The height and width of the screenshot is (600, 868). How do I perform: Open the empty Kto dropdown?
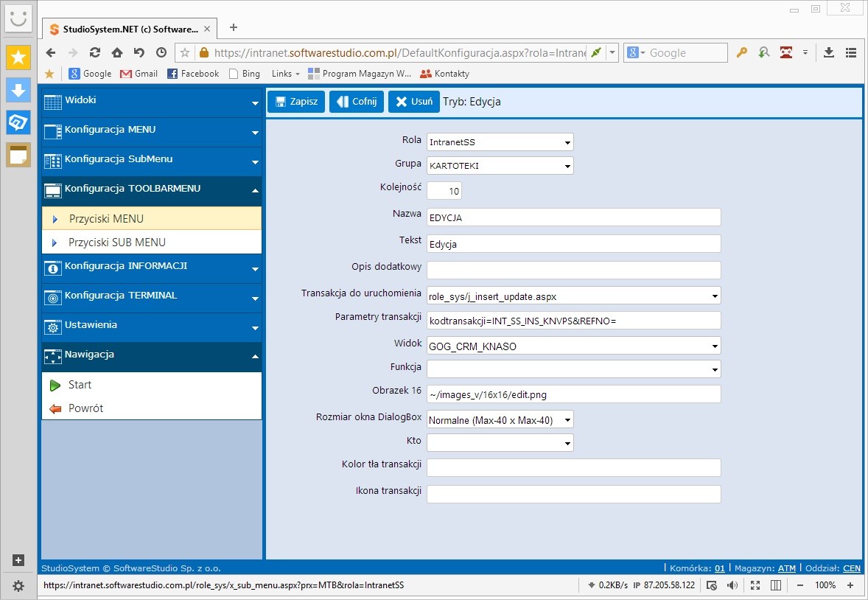500,443
